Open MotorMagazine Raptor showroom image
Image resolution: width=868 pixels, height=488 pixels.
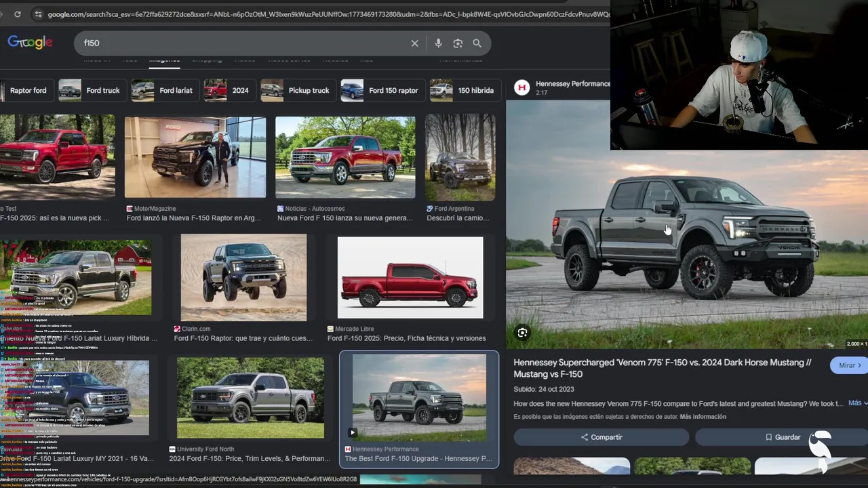tap(195, 157)
